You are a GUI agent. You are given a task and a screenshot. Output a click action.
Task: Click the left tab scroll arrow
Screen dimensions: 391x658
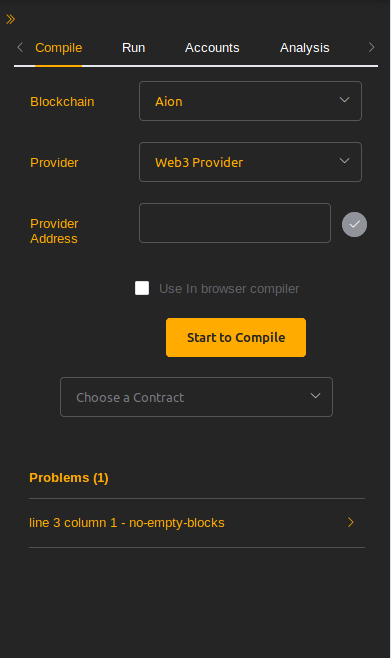[x=20, y=47]
